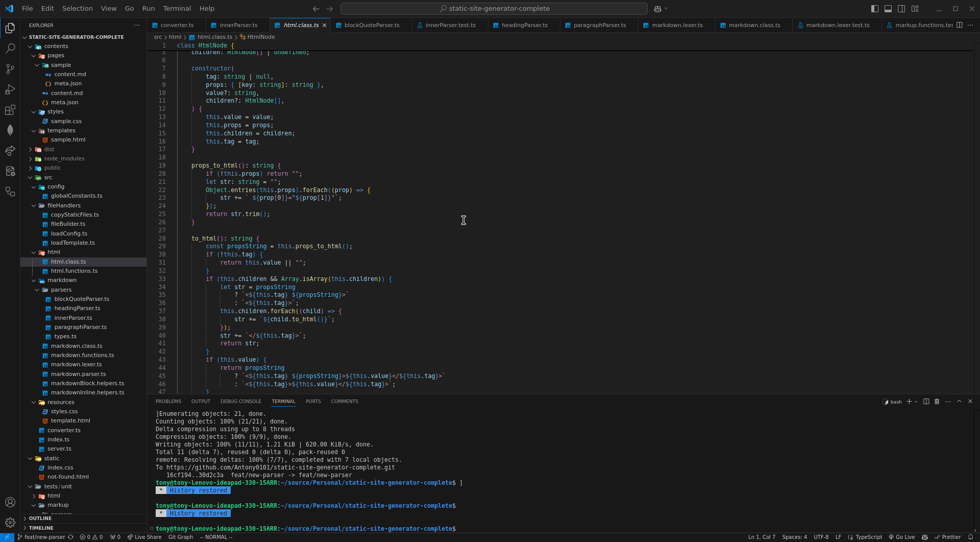The image size is (980, 542).
Task: Expand the OUTLINE section
Action: (x=40, y=518)
